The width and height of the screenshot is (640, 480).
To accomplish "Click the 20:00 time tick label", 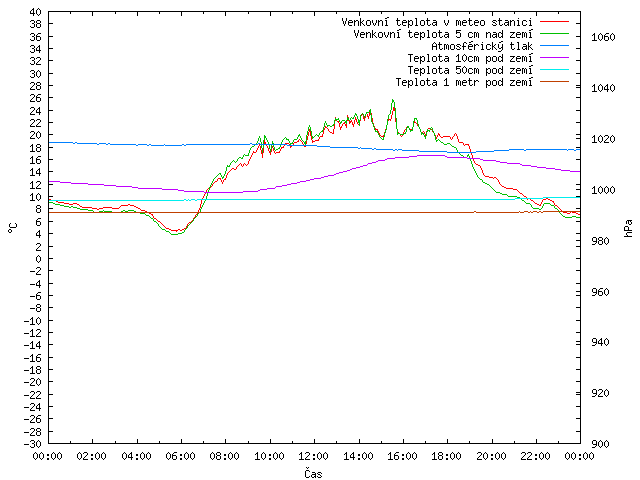I will coord(491,456).
